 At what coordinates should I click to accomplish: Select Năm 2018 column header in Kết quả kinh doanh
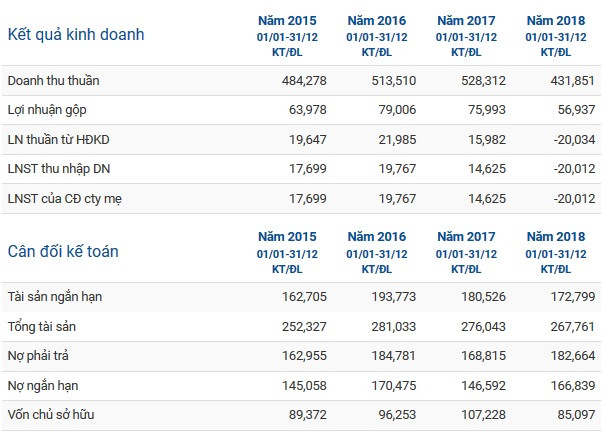pos(554,20)
